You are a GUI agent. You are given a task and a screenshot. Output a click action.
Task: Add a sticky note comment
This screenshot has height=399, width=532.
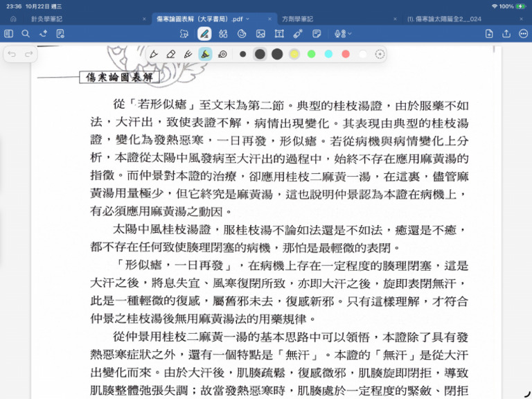[317, 33]
